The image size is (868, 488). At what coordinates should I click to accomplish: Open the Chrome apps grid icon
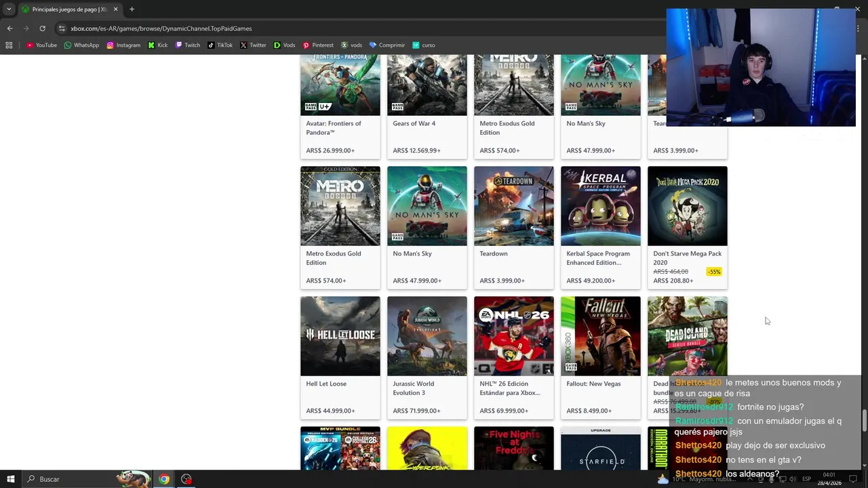click(x=9, y=45)
